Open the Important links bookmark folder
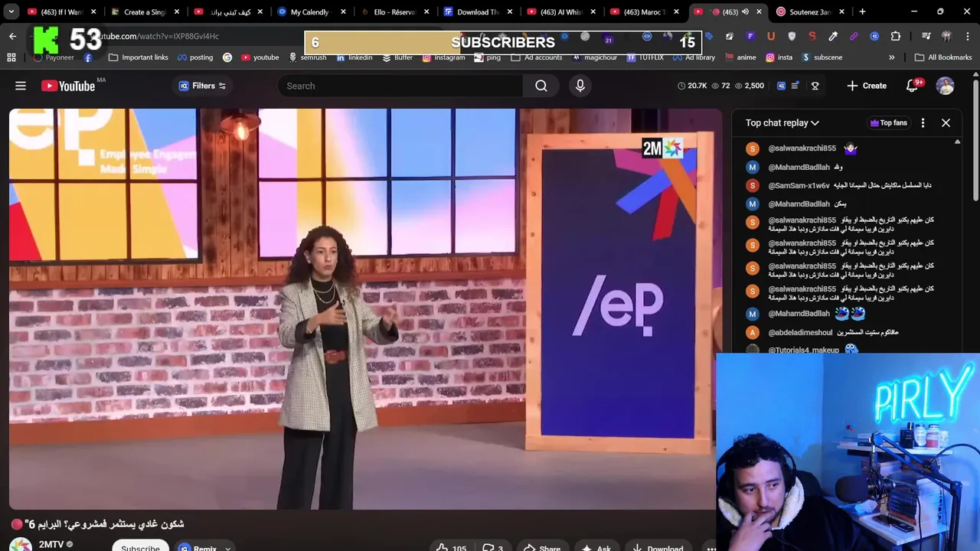Viewport: 980px width, 551px height. tap(139, 57)
